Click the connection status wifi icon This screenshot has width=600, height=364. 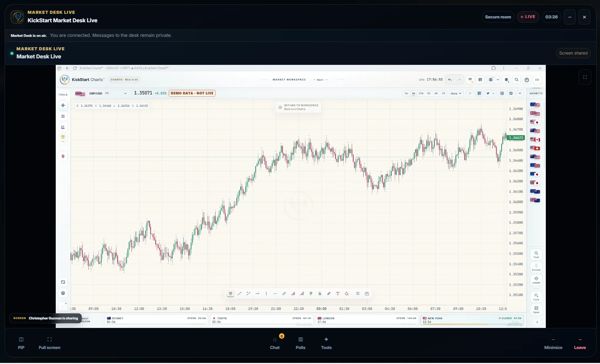click(470, 80)
